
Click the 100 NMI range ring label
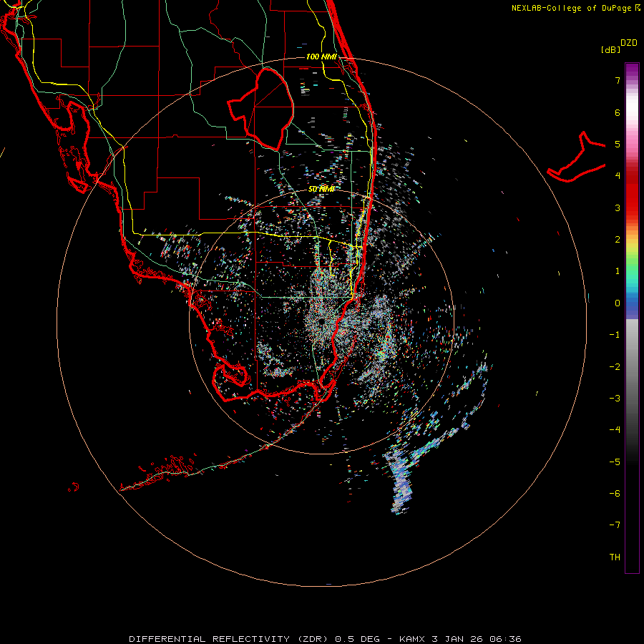(321, 57)
